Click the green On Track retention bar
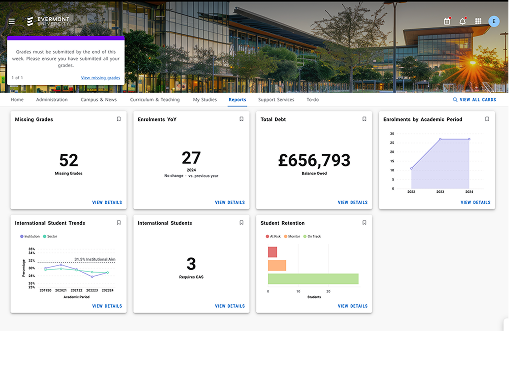The image size is (509, 381). (x=313, y=279)
